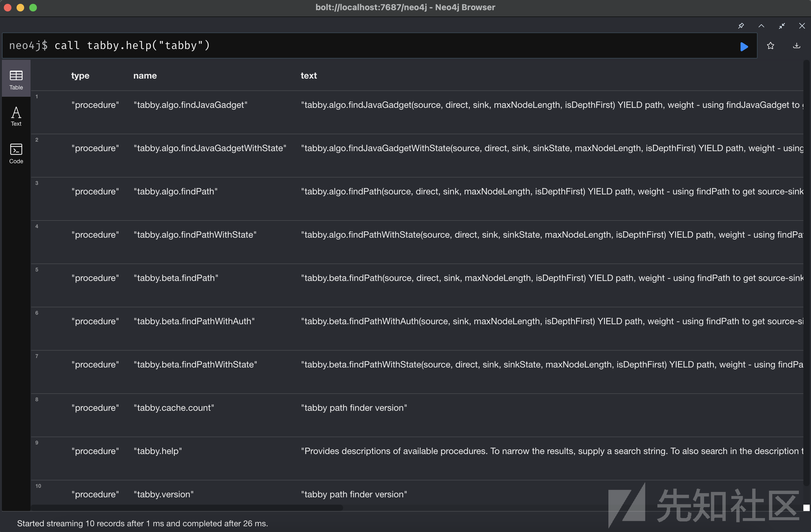This screenshot has width=811, height=532.
Task: Close the result frame with the X icon
Action: coord(802,26)
